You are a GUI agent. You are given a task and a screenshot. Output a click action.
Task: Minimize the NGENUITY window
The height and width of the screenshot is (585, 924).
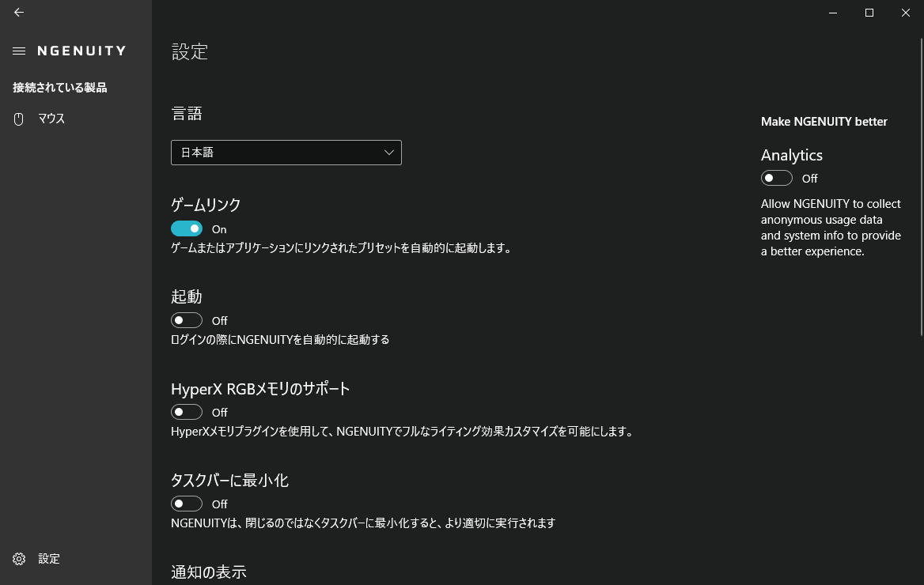[833, 13]
